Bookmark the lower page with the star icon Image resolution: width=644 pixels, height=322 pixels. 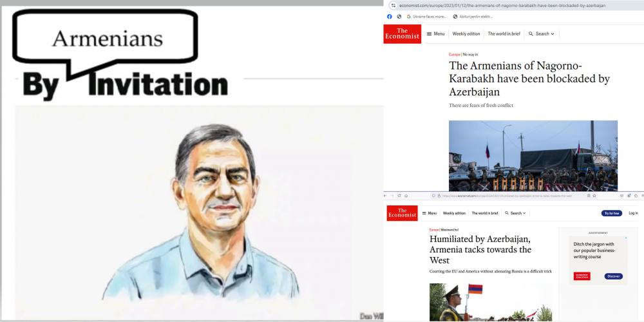point(594,196)
